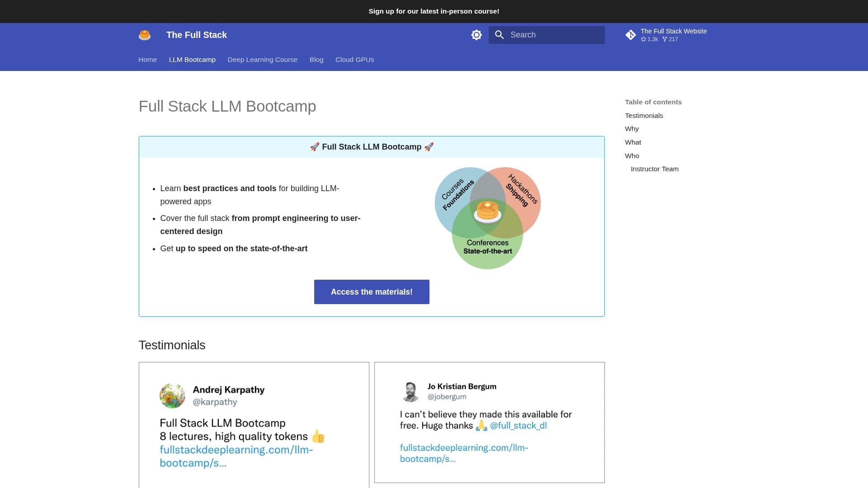
Task: Click The Full Stack site title
Action: click(197, 35)
